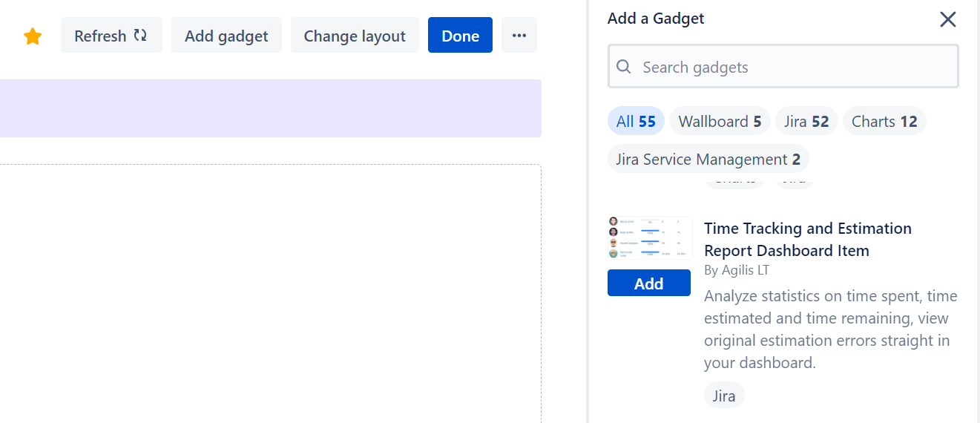Viewport: 980px width, 423px height.
Task: Open the more actions ellipsis menu
Action: (519, 36)
